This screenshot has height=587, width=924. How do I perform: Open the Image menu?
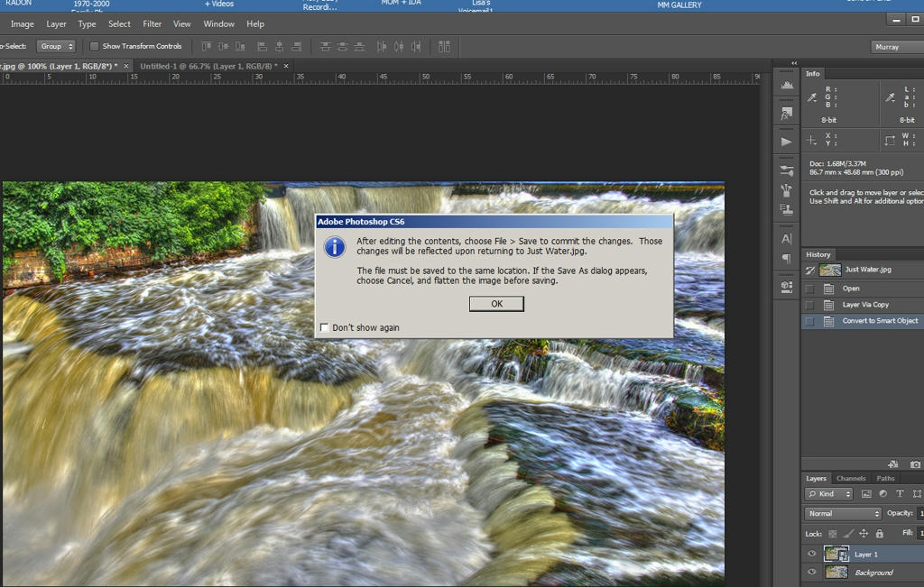point(22,24)
